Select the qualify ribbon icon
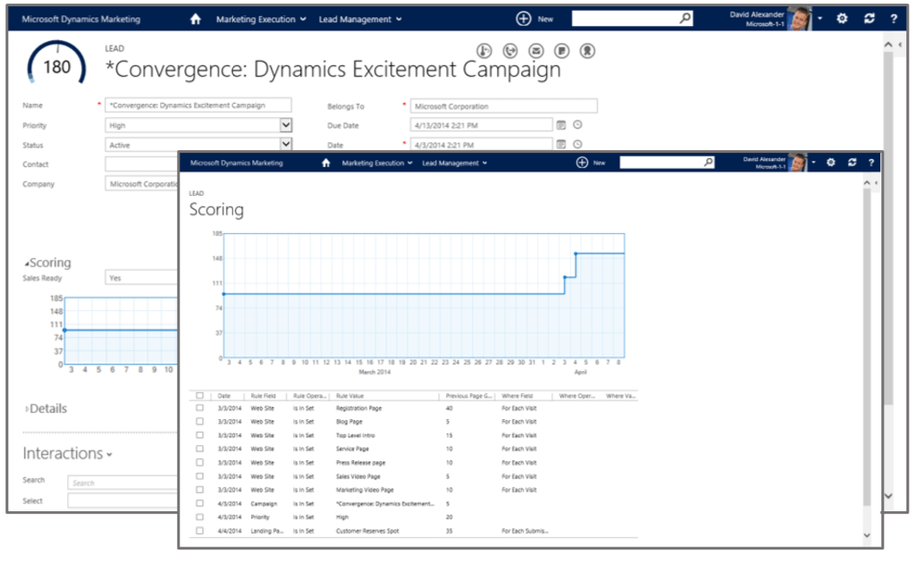924x570 pixels. (x=587, y=51)
